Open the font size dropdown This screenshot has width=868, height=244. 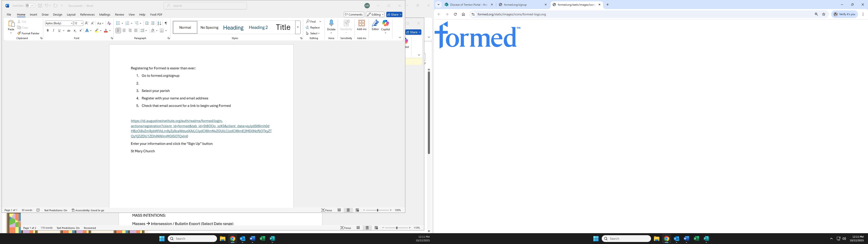(x=82, y=23)
